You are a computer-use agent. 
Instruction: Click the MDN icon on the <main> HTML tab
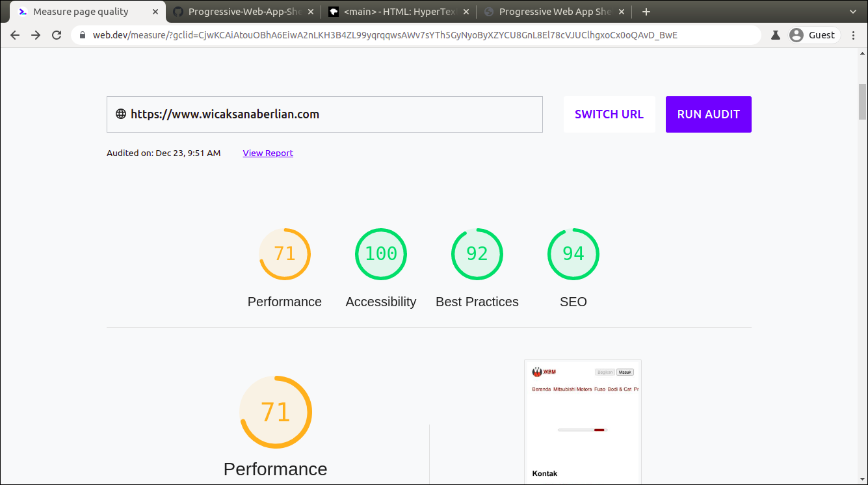333,11
